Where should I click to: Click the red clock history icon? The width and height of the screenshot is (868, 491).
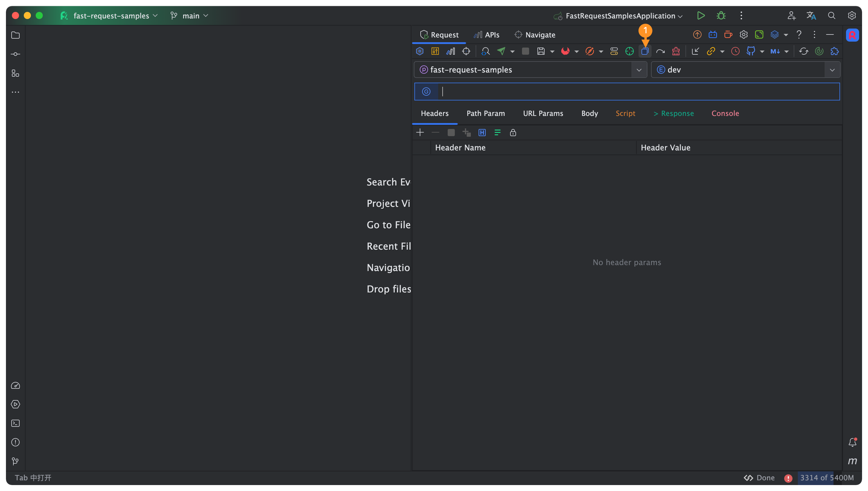click(735, 51)
